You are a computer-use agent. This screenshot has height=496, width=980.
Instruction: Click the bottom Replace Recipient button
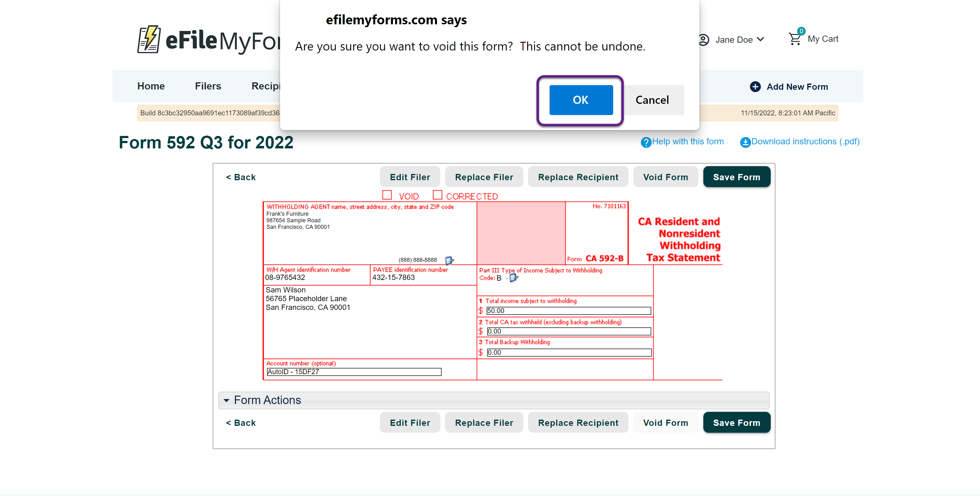tap(578, 423)
